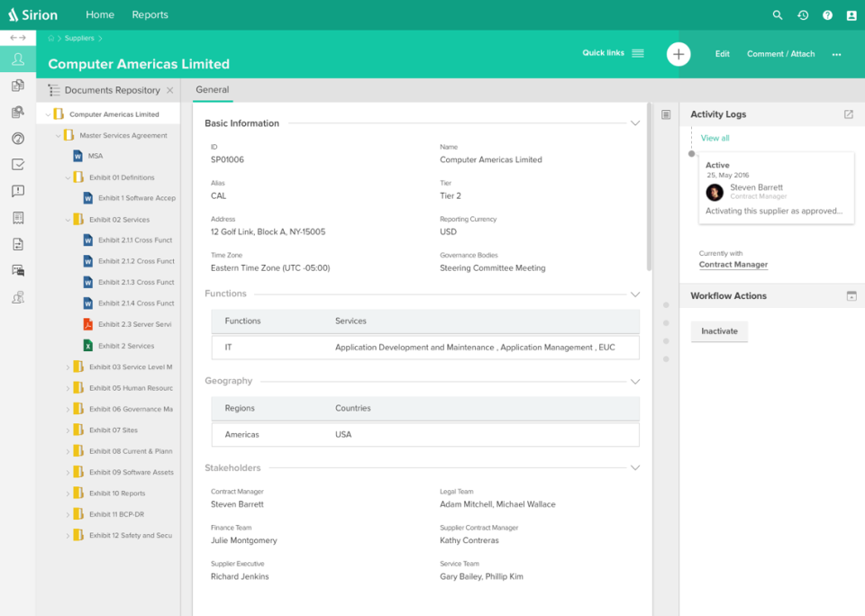Viewport: 865px width, 616px height.
Task: Select the General tab
Action: 212,90
